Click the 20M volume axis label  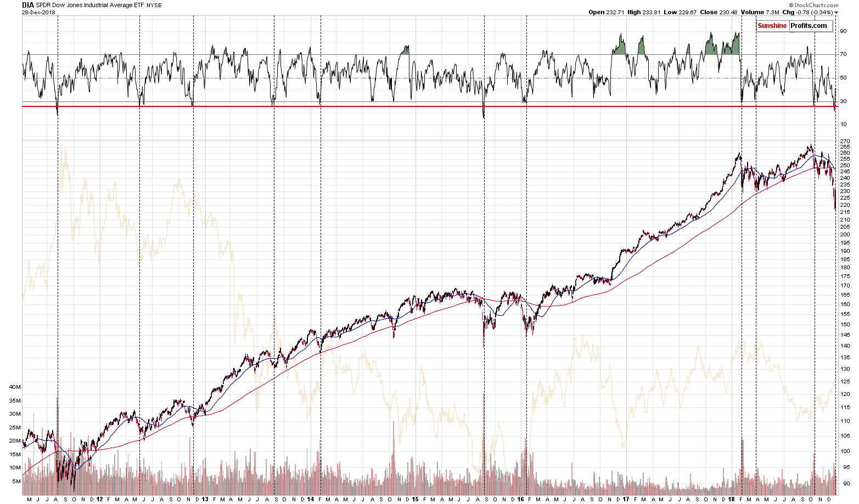pos(15,441)
